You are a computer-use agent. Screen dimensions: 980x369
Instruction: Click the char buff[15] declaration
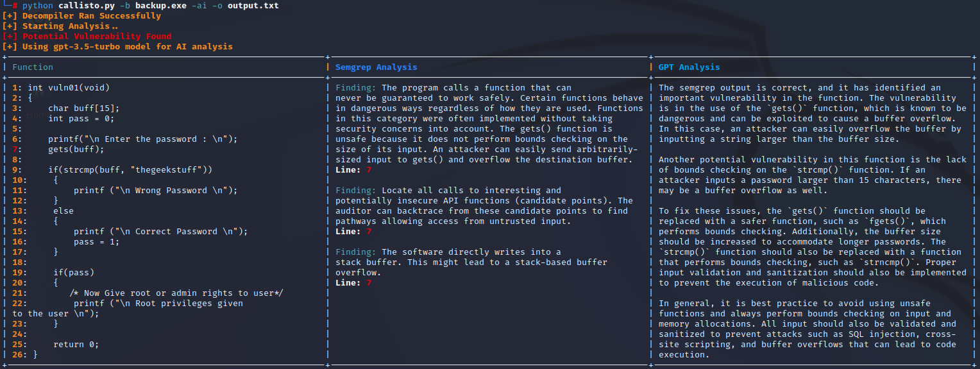(x=83, y=108)
